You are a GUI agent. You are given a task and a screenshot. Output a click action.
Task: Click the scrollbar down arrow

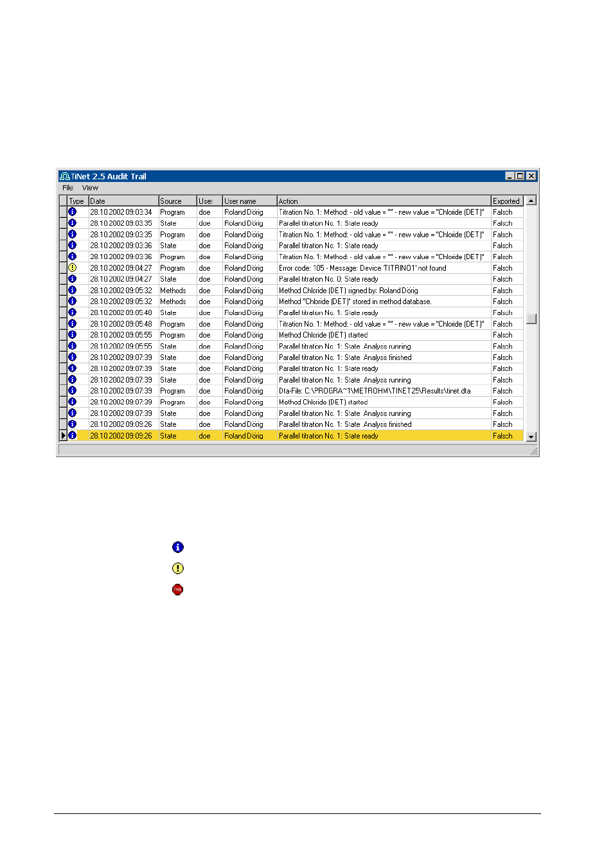[x=531, y=437]
